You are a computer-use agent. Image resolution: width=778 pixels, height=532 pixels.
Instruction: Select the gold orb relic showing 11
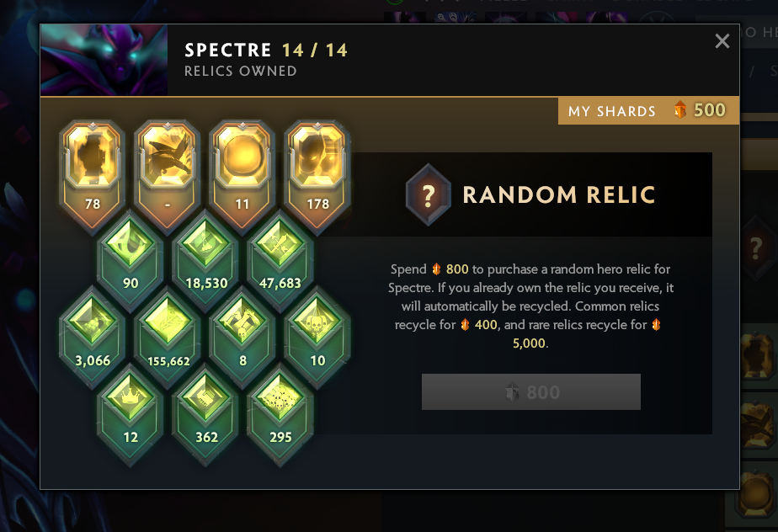coord(242,173)
